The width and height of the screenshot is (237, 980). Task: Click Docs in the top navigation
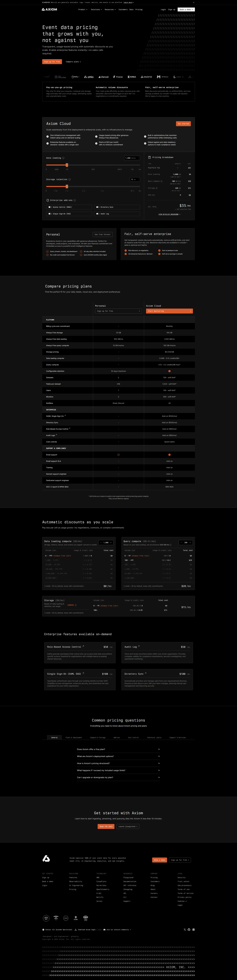coord(131,9)
